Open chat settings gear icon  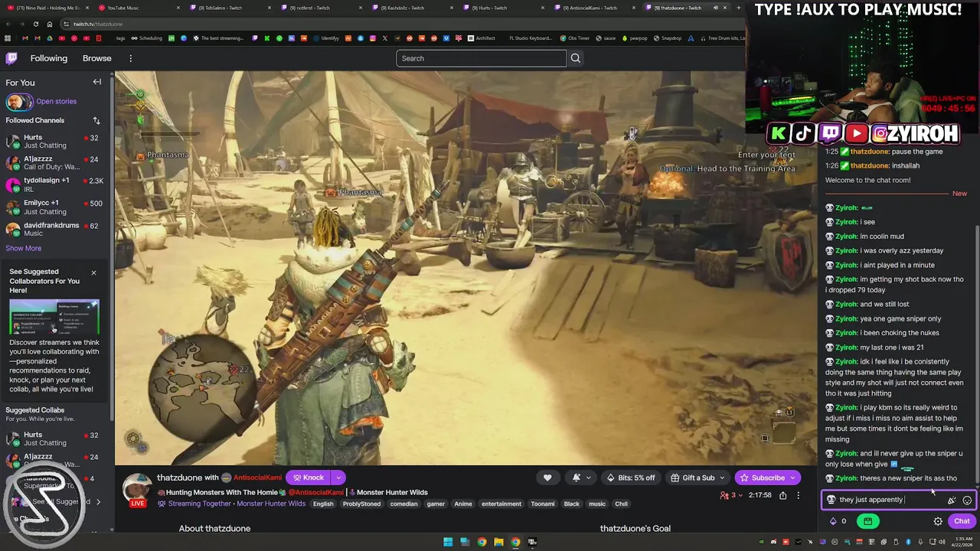(x=938, y=521)
